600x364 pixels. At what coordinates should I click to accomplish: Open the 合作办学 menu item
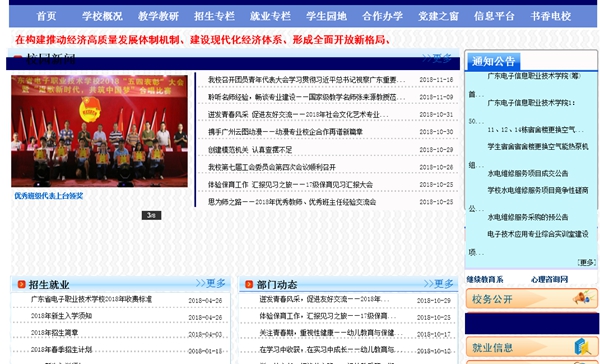pos(382,16)
